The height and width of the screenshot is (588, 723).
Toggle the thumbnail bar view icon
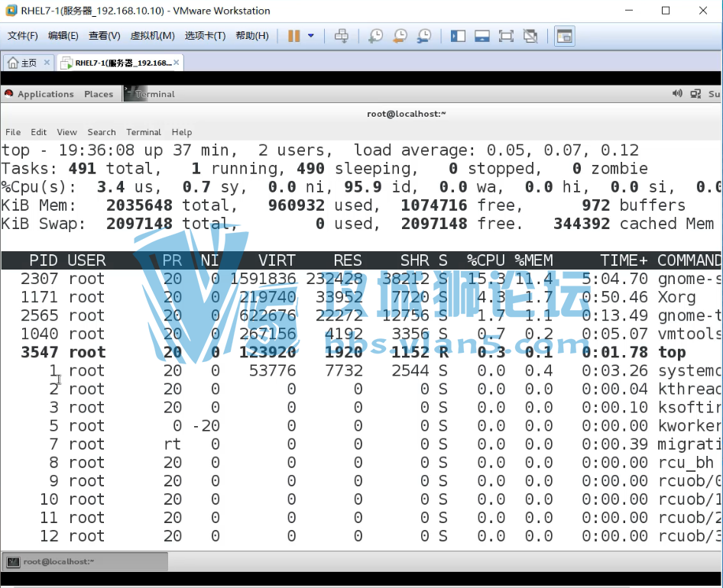pos(481,36)
